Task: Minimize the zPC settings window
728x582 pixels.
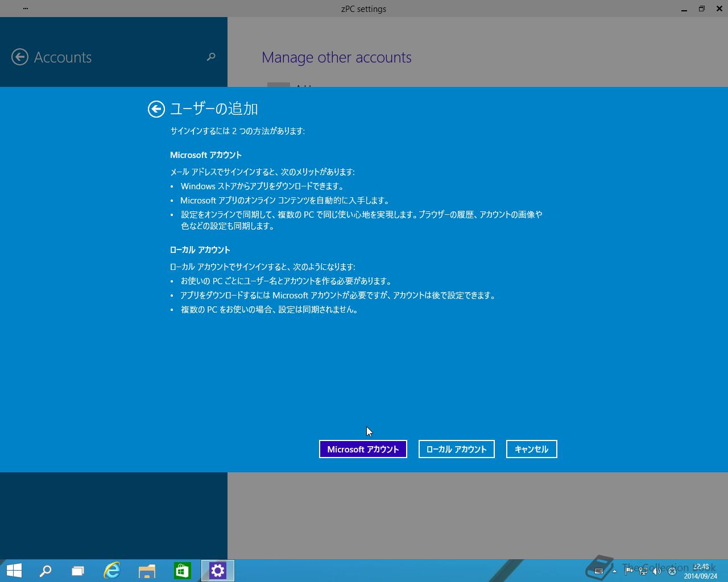Action: click(684, 9)
